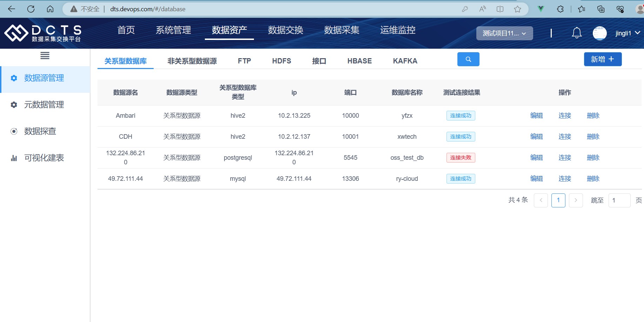644x322 pixels.
Task: Click the not-secure warning icon
Action: 74,9
